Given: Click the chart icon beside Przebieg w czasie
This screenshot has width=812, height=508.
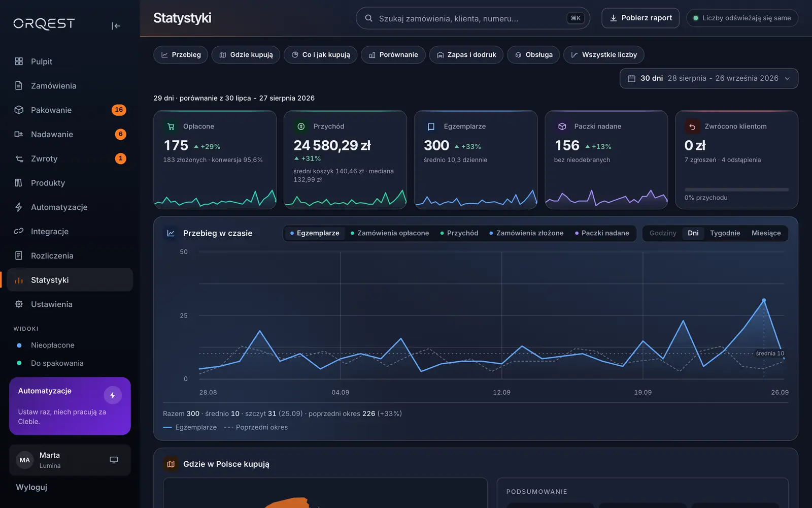Looking at the screenshot, I should tap(171, 233).
